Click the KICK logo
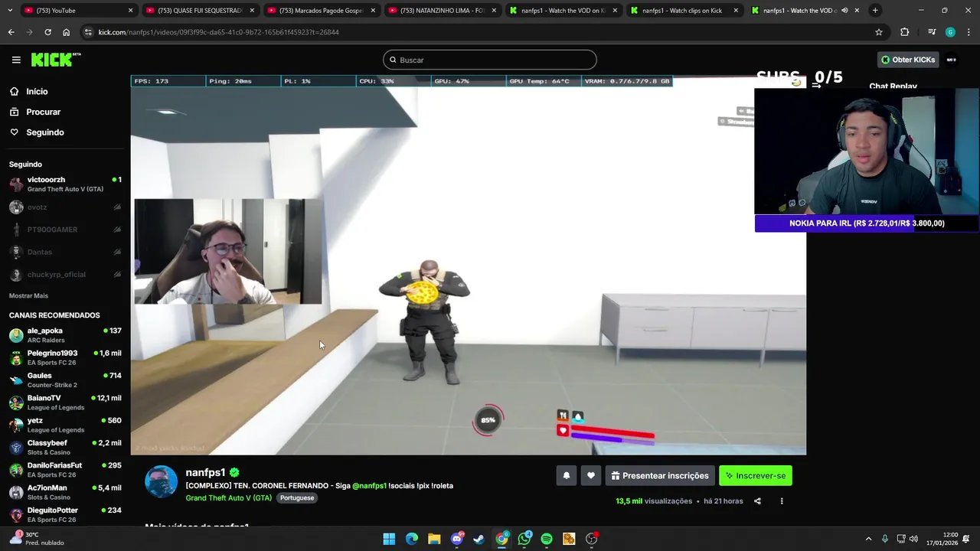 coord(55,60)
